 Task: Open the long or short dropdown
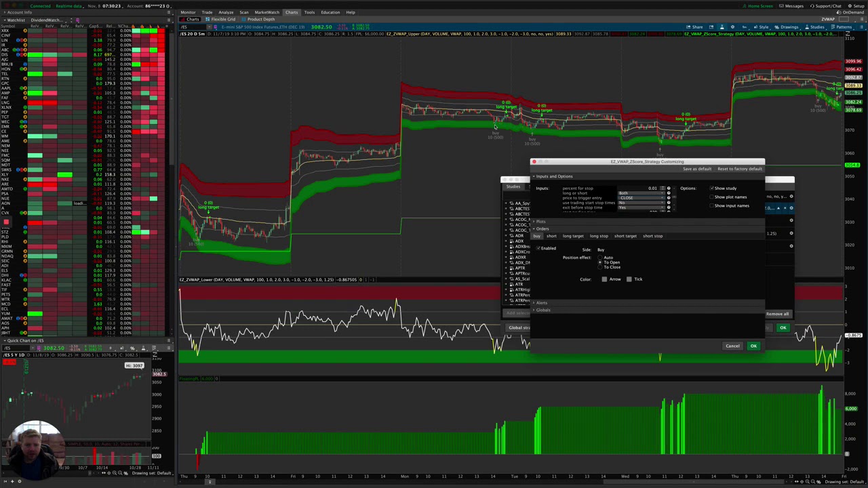tap(640, 194)
